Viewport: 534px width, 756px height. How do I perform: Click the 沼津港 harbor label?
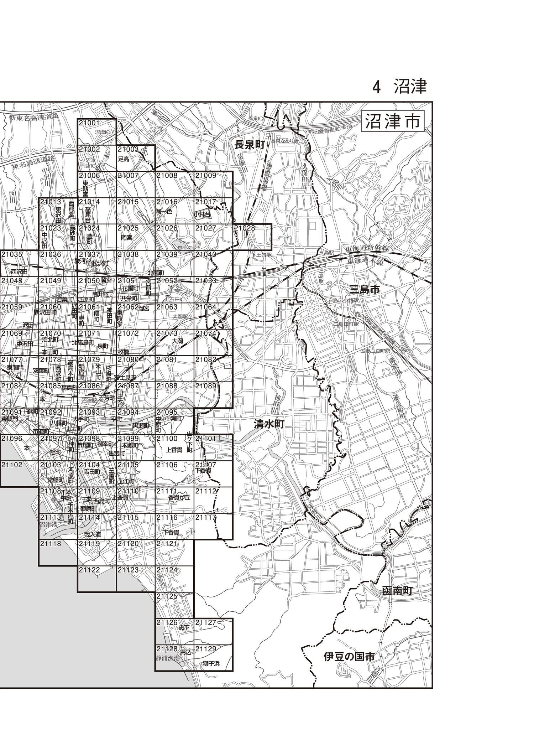click(x=48, y=525)
